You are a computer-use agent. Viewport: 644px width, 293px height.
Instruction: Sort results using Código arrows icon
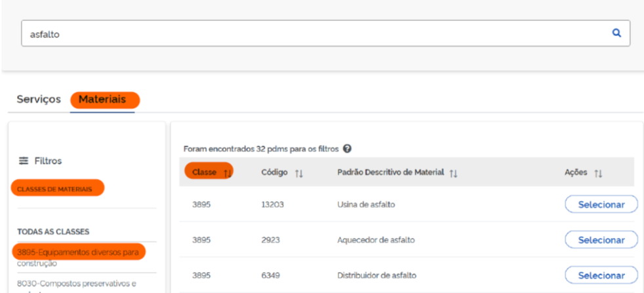[298, 172]
